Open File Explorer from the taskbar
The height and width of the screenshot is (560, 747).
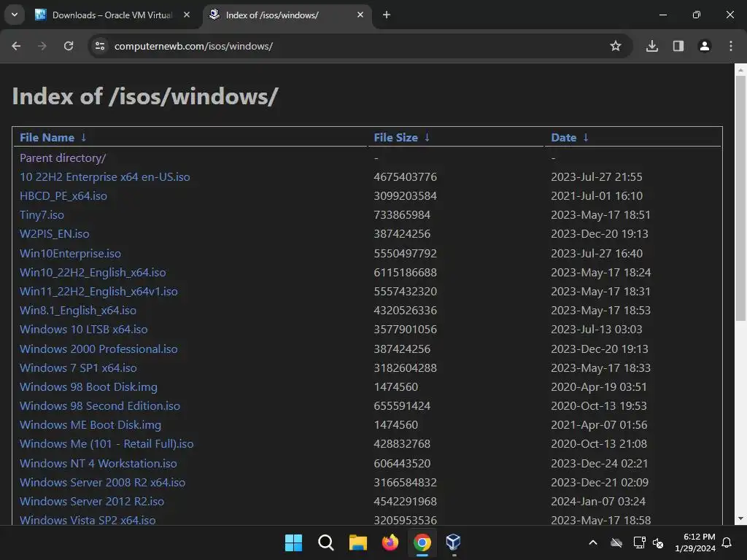click(x=357, y=542)
